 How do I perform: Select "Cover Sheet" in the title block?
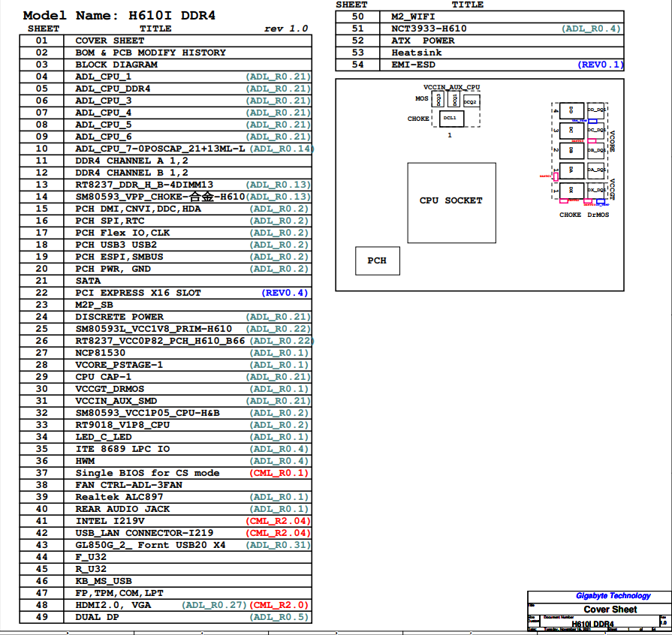pos(610,609)
